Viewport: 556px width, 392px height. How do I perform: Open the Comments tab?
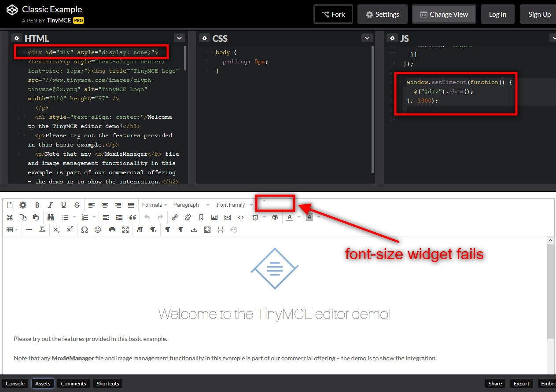click(x=74, y=384)
